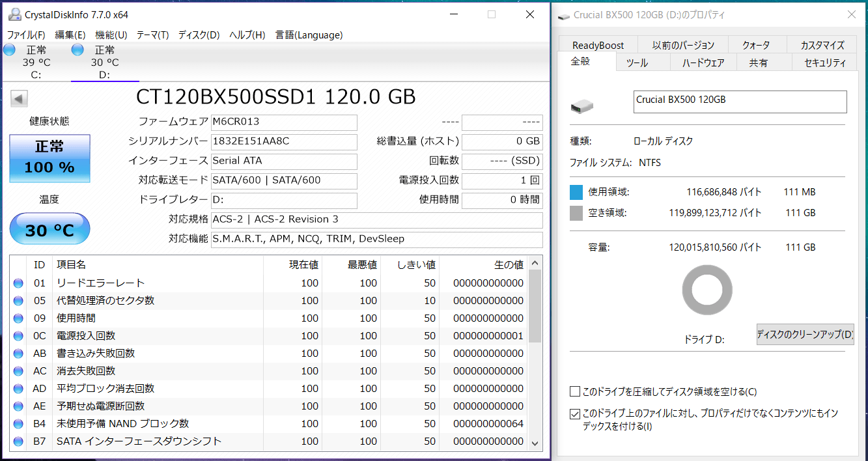Click status orb for attribute 09 使用時間 row
868x461 pixels.
coord(18,318)
